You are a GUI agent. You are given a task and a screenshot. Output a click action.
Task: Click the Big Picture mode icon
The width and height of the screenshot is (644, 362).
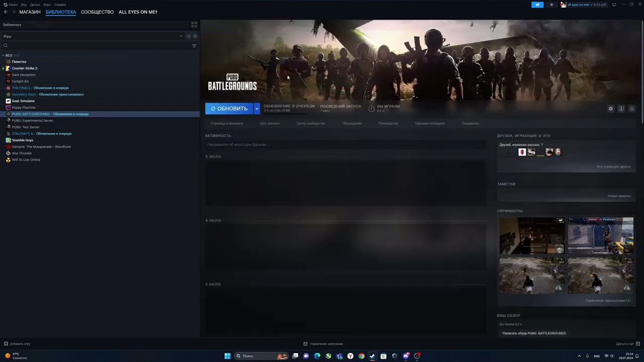point(614,5)
